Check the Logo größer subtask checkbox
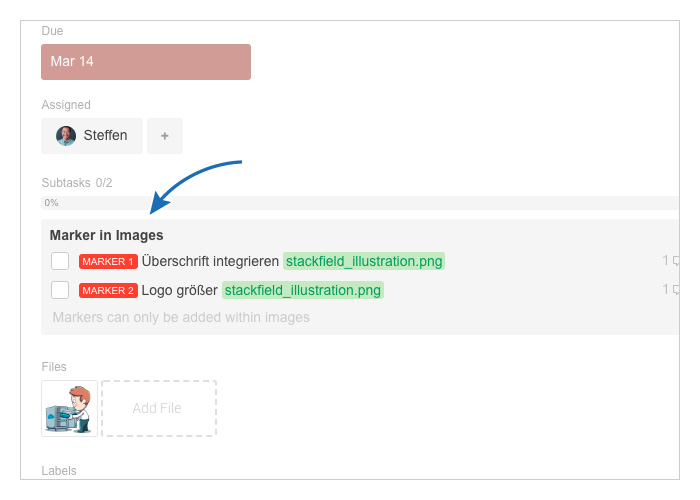This screenshot has height=500, width=700. tap(60, 290)
